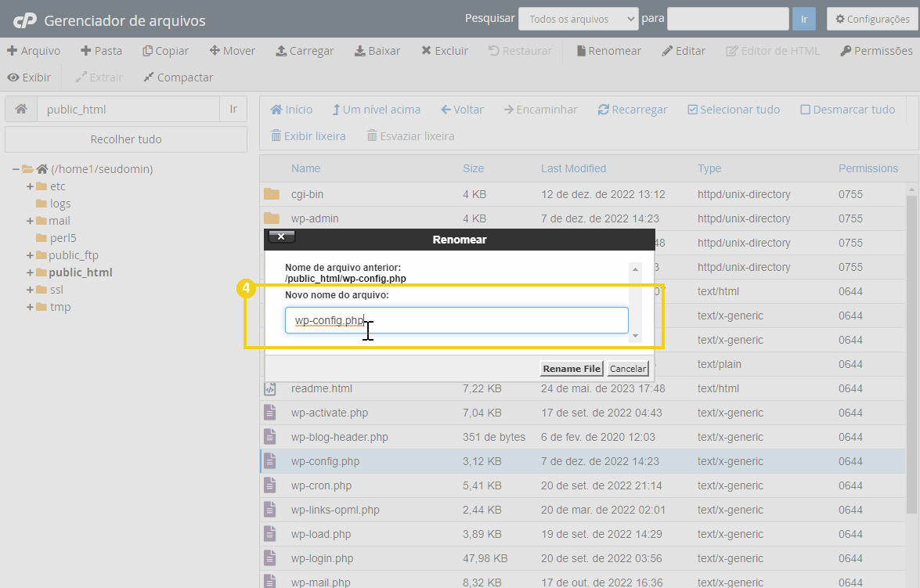Click the Ir button next to path field
Screen dimensions: 920x588
233,109
